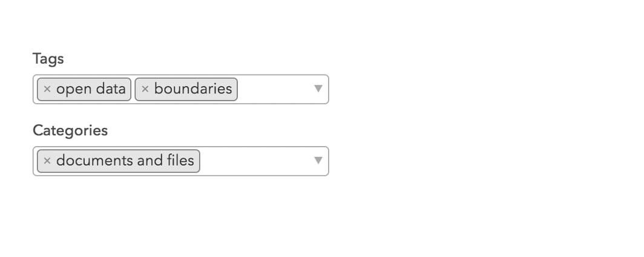
Task: Delete the "boundaries" tag with its ×
Action: (x=145, y=89)
